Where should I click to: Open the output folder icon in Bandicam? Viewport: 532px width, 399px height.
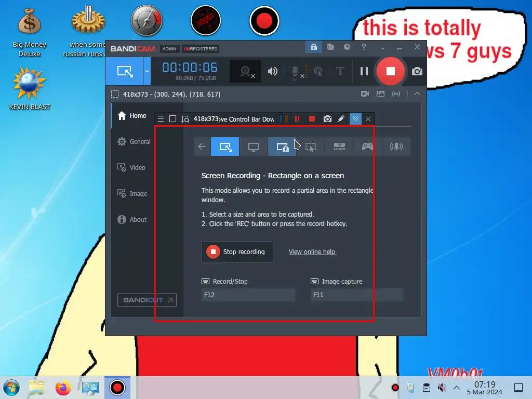tap(330, 47)
